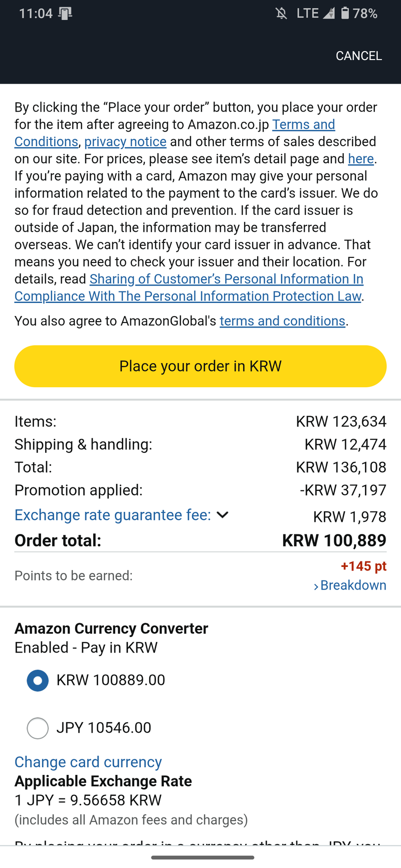Viewport: 401px width, 868px height.
Task: Click the Place your order in KRW button
Action: 200,366
